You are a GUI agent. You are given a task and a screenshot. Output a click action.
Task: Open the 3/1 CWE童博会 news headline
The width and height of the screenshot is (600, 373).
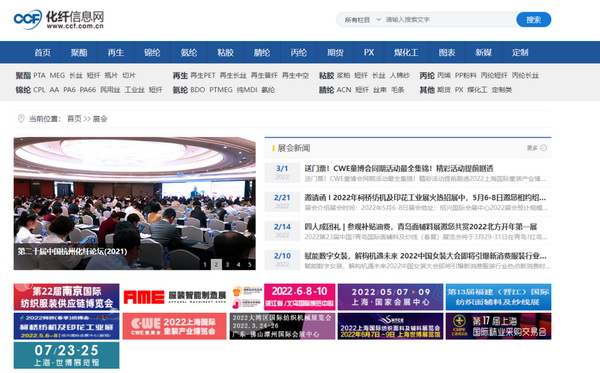[x=399, y=168]
